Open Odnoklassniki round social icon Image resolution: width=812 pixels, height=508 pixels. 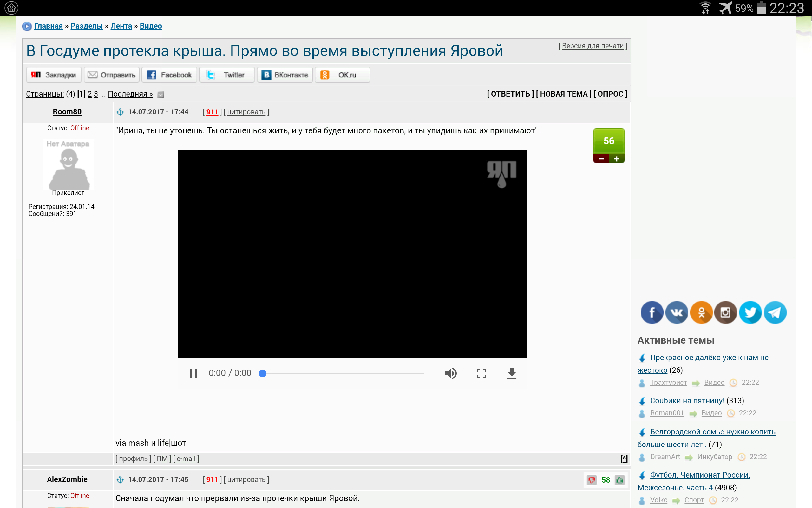[x=701, y=312]
